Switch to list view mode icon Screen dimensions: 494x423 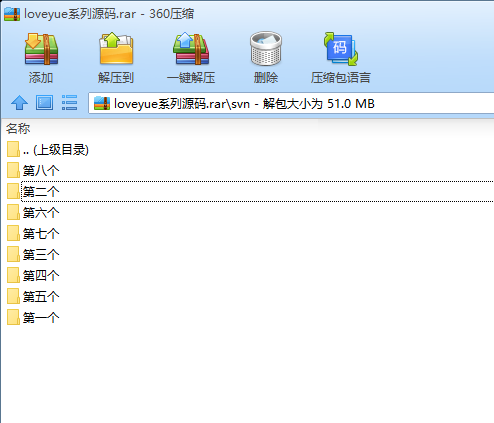69,103
